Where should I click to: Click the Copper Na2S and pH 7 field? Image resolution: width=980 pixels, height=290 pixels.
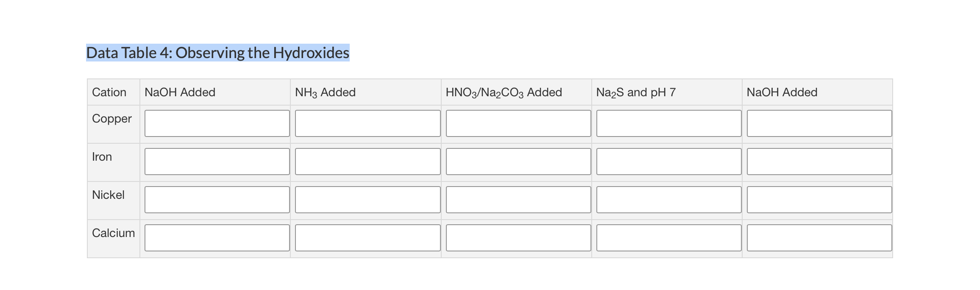[x=669, y=123]
